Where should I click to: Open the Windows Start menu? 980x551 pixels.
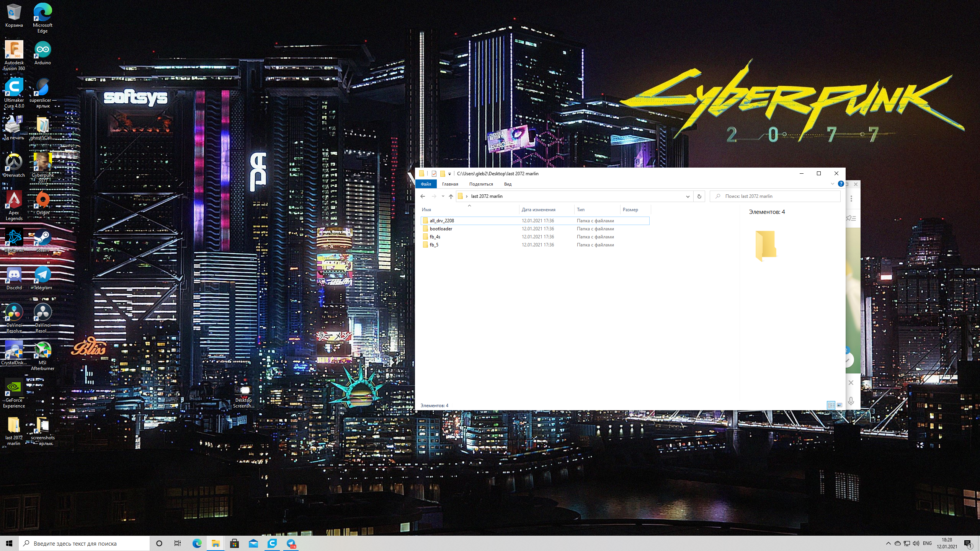(9, 543)
